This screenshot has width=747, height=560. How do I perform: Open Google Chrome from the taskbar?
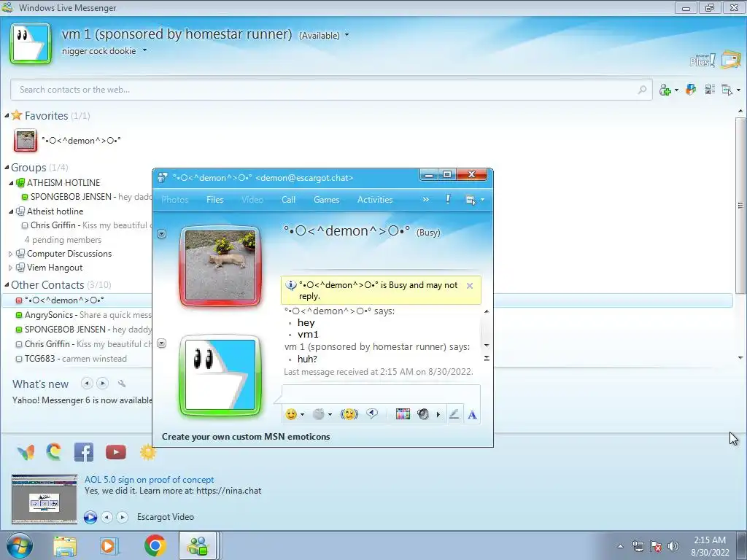coord(155,545)
